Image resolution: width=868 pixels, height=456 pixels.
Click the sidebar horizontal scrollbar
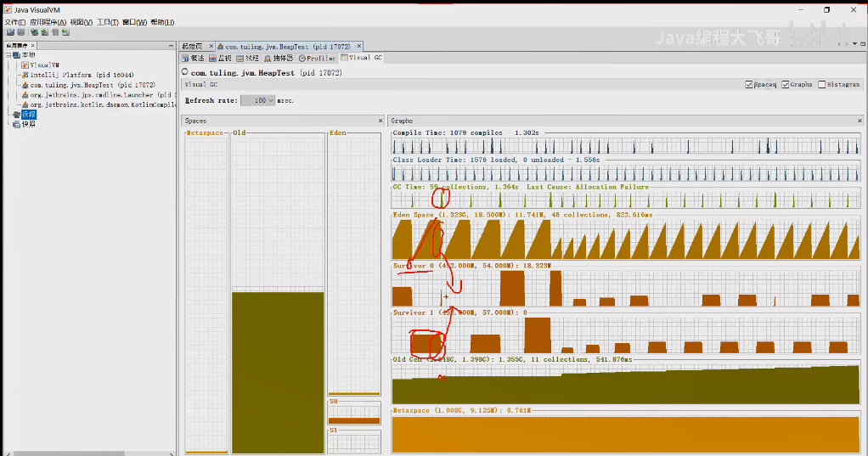(x=69, y=453)
